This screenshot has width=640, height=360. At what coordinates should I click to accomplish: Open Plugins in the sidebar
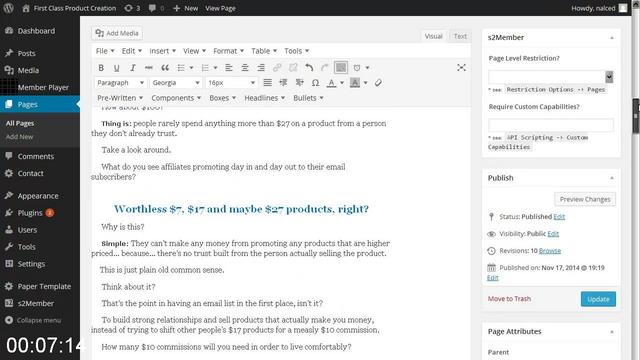29,213
